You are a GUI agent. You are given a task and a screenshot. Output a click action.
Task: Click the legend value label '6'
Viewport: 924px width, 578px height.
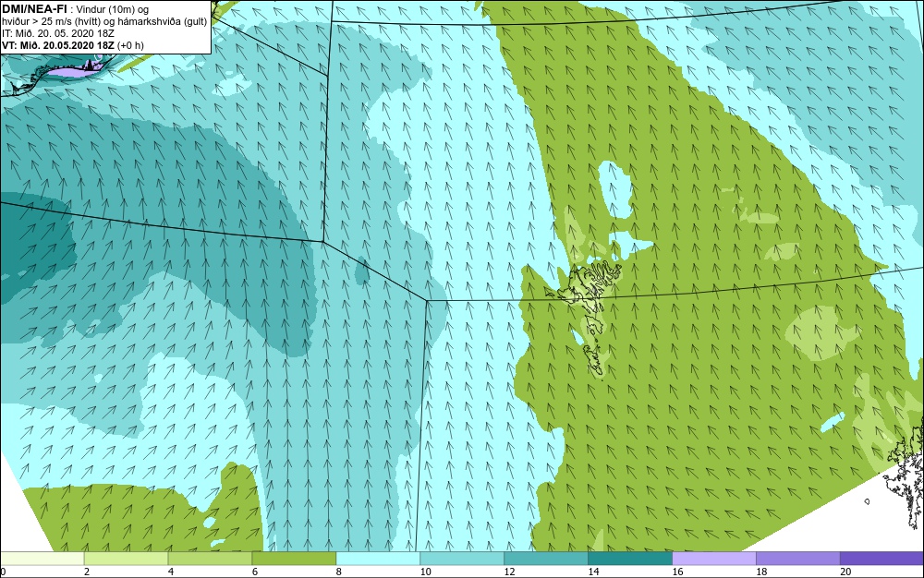coord(255,572)
